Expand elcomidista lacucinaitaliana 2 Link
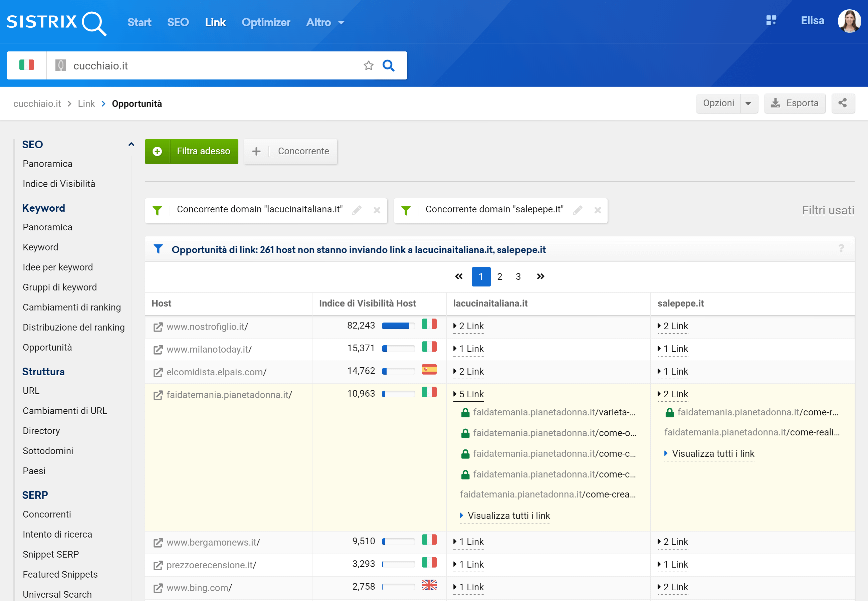868x601 pixels. pos(469,371)
